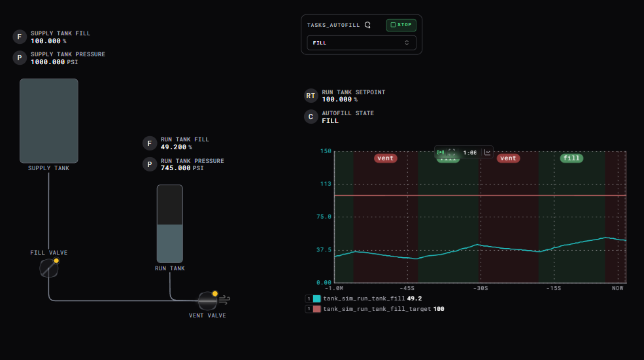Click the AUTOFILL STATE FILL value
This screenshot has width=644, height=360.
pyautogui.click(x=330, y=121)
